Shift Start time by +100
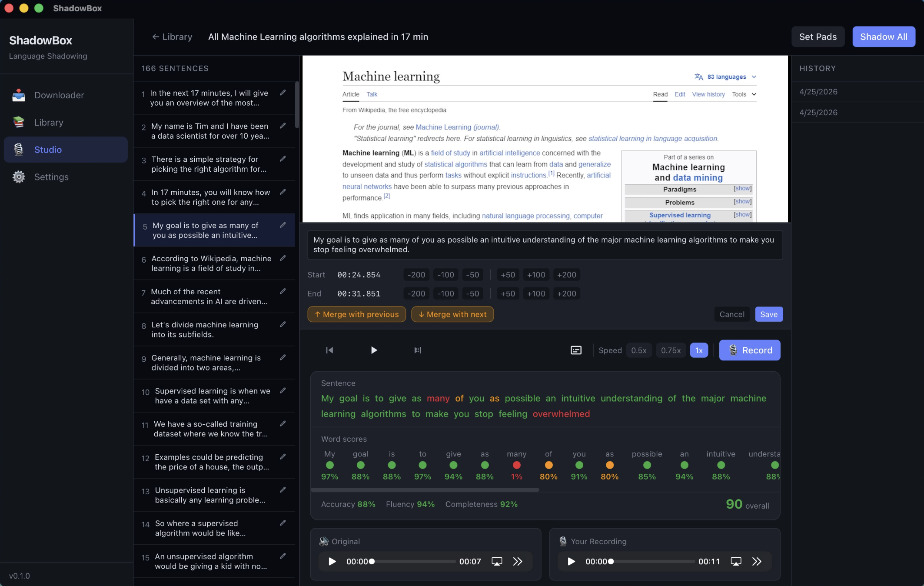The width and height of the screenshot is (924, 586). (x=536, y=275)
